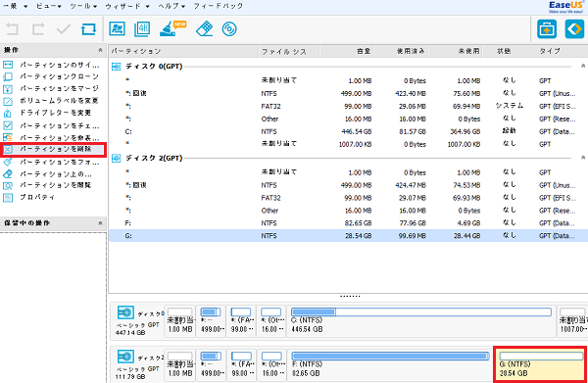Select the recovery row with 423.40 MB used
Image resolution: width=588 pixels, height=383 pixels.
pyautogui.click(x=349, y=93)
